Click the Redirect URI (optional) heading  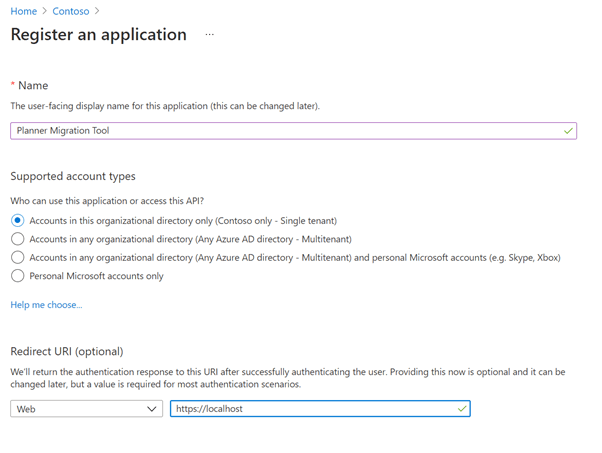(x=67, y=351)
